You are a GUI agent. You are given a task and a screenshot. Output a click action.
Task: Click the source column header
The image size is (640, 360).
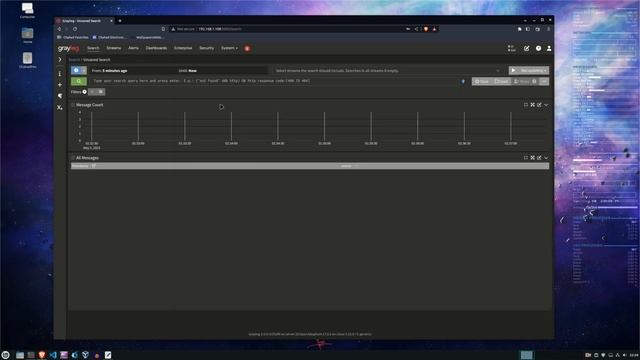(x=346, y=166)
